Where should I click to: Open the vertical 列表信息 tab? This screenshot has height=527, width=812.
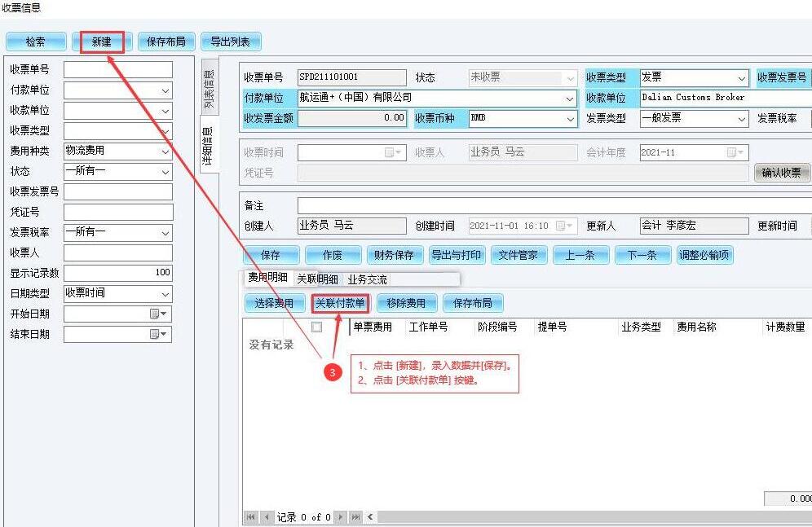209,89
